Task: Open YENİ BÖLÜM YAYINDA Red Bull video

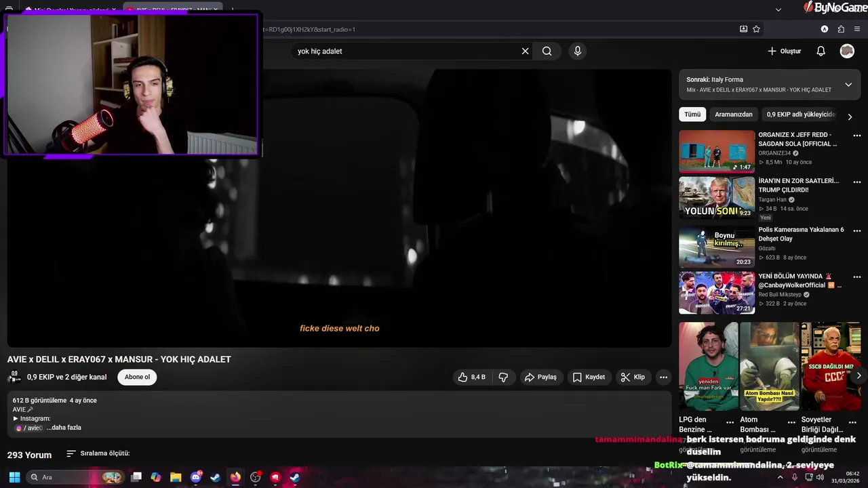Action: point(717,293)
